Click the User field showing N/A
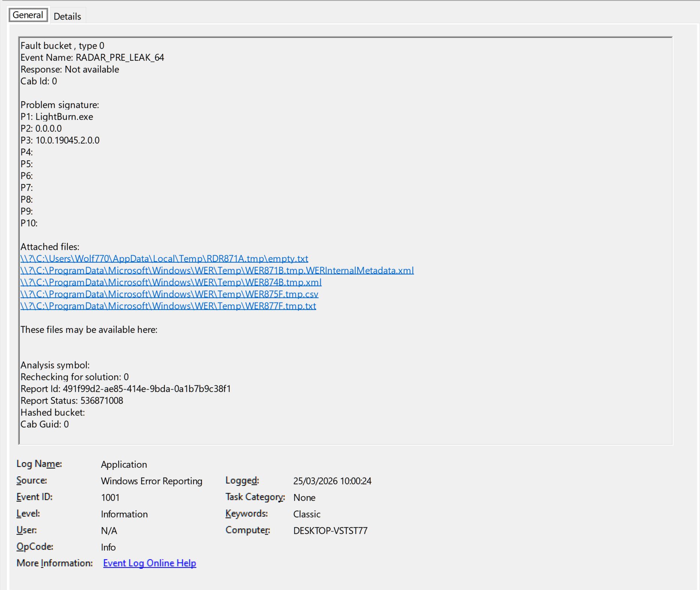Screen dimensions: 700x590 coord(109,531)
